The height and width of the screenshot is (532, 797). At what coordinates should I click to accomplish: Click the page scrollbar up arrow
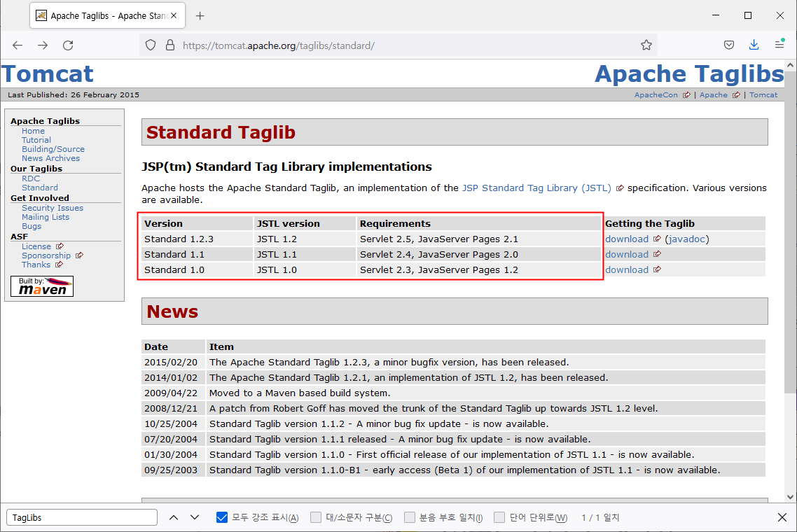790,65
